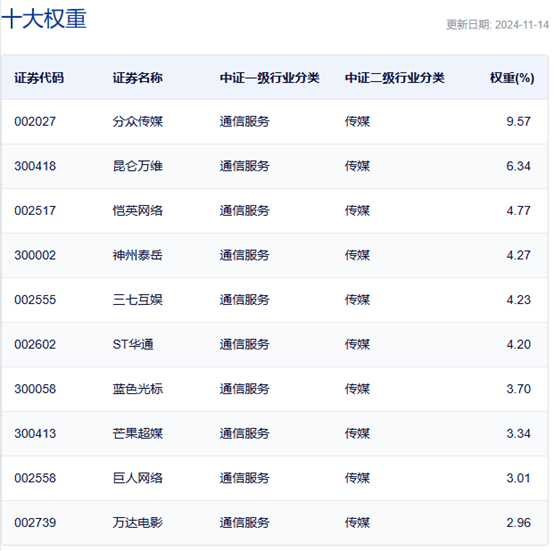The height and width of the screenshot is (551, 554).
Task: Open stock name 三七互娱
Action: 137,300
